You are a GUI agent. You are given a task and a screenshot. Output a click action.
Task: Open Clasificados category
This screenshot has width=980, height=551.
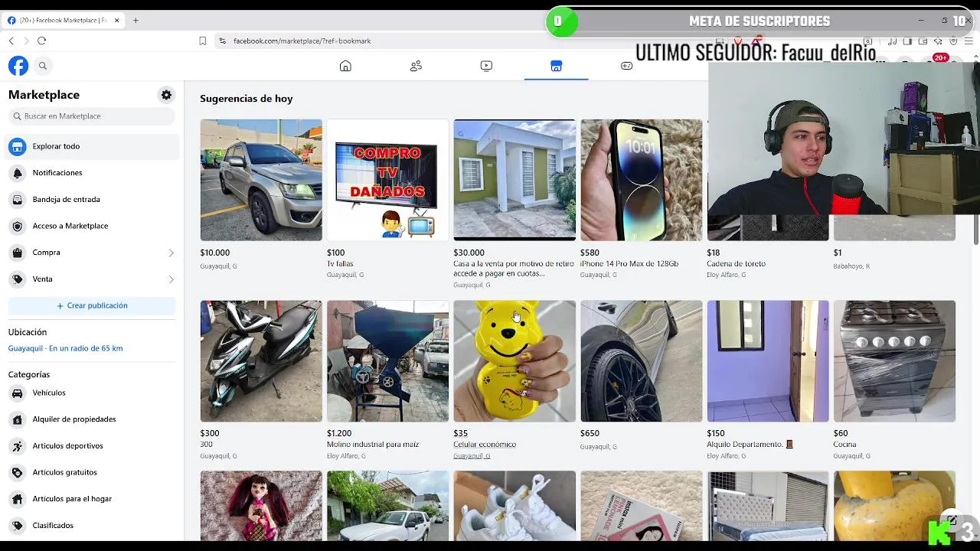(x=92, y=526)
